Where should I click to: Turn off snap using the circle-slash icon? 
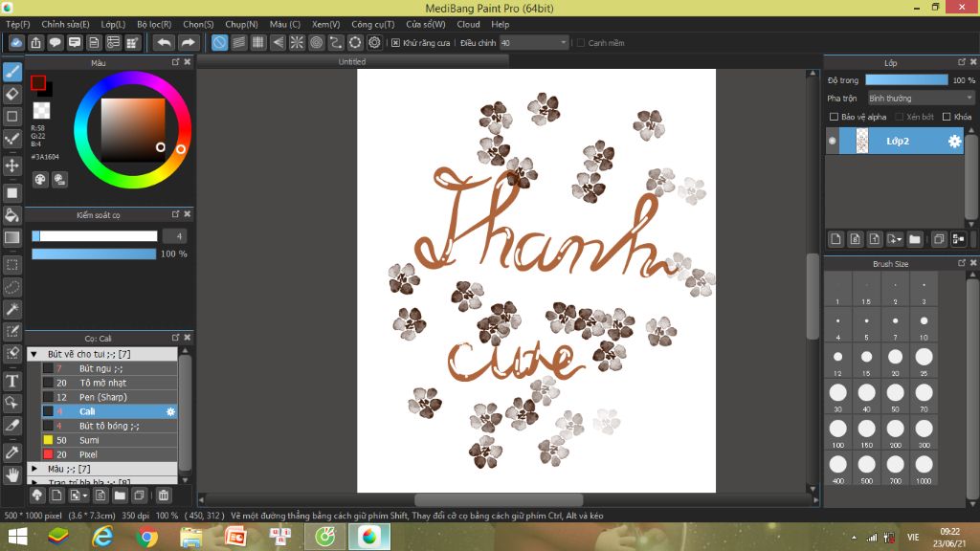pyautogui.click(x=219, y=42)
